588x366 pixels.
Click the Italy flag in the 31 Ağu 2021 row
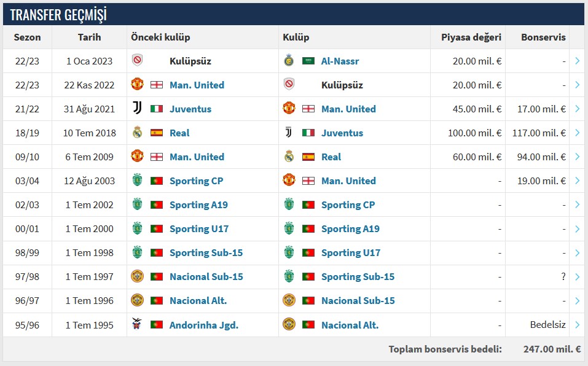point(157,109)
